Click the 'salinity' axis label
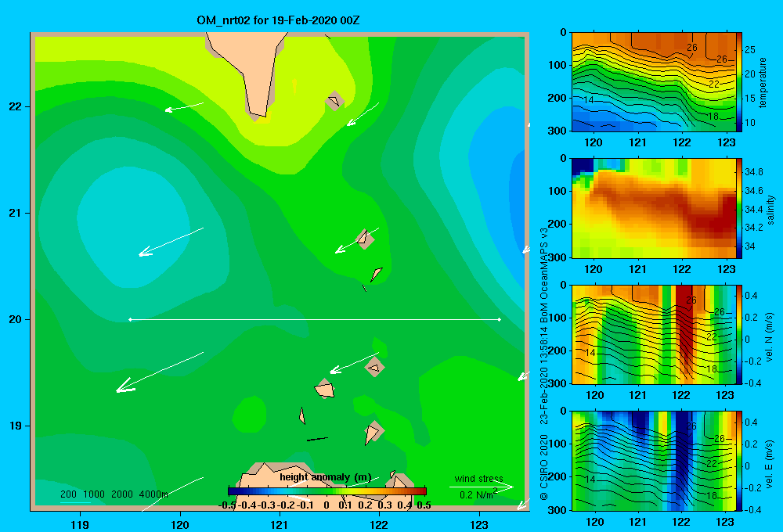Viewport: 783px width, 532px height. (770, 209)
